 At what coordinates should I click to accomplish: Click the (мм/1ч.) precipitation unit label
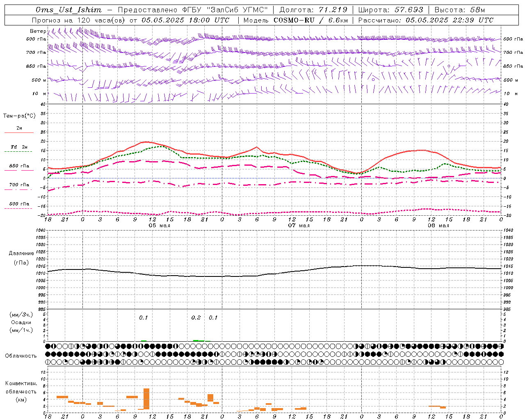coord(21,330)
